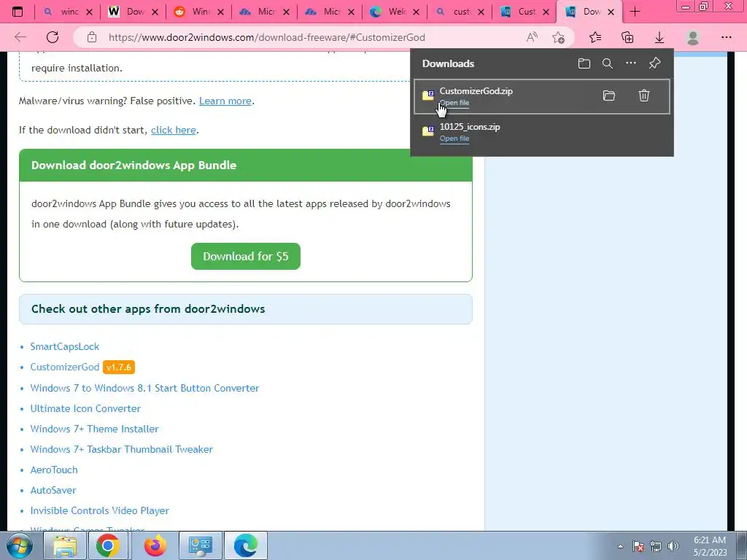This screenshot has width=747, height=560.
Task: Open the AeroTouch link
Action: [x=54, y=470]
